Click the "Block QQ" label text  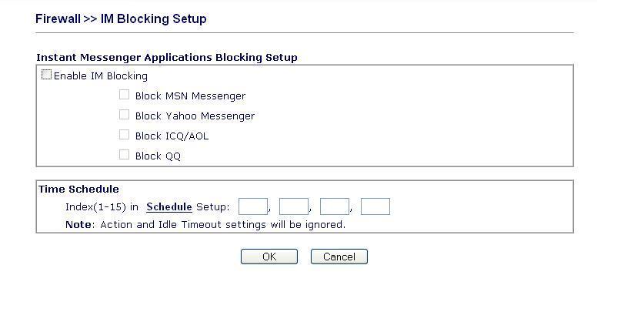158,156
